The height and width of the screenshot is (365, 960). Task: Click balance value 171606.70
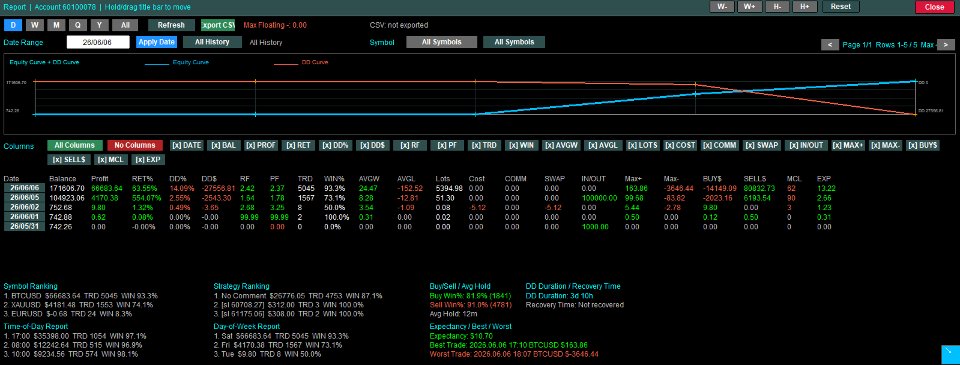coord(67,188)
